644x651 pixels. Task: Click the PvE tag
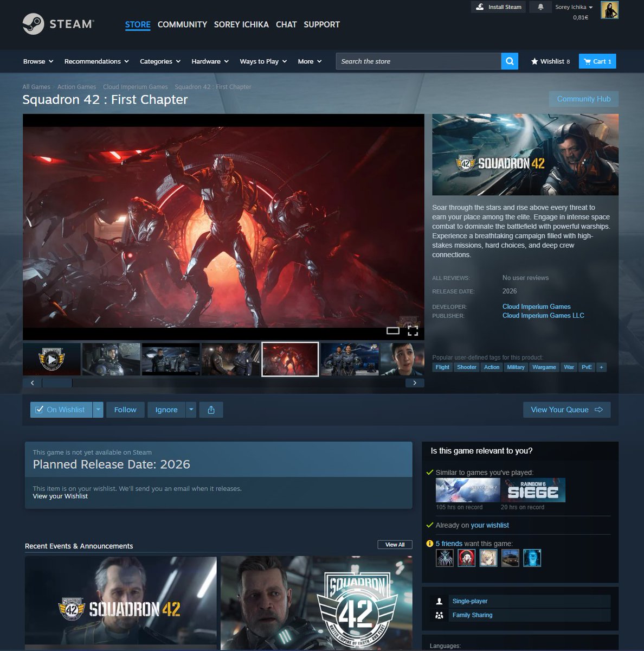[x=587, y=367]
